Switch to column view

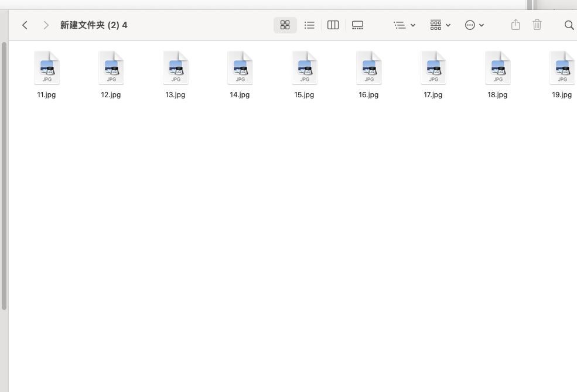[333, 25]
